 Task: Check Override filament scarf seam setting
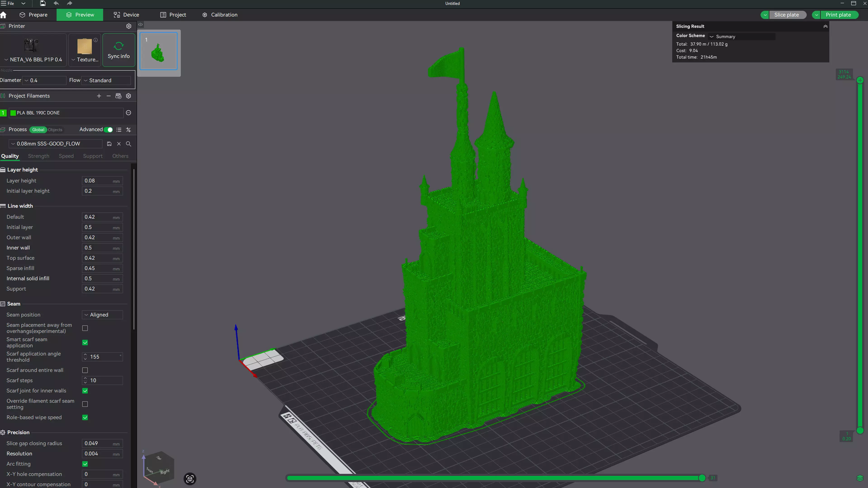85,404
